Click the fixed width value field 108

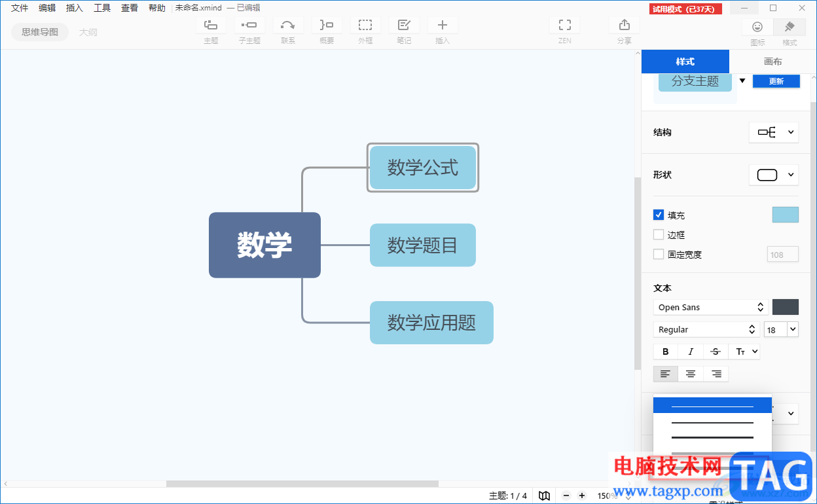782,254
